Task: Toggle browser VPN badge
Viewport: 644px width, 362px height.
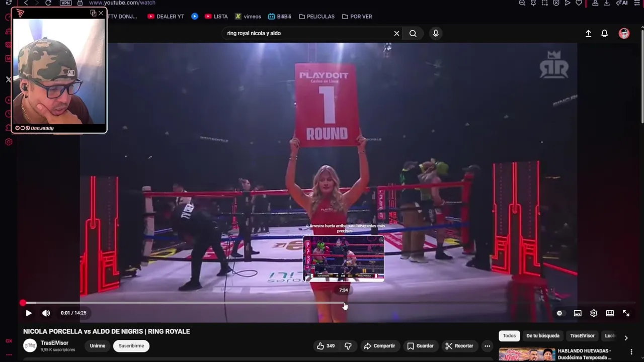Action: tap(65, 3)
